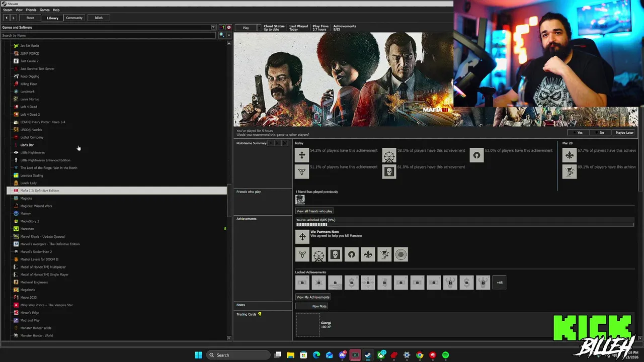This screenshot has height=362, width=644.
Task: Select Monster Hunter Wilds in the list
Action: [x=36, y=328]
